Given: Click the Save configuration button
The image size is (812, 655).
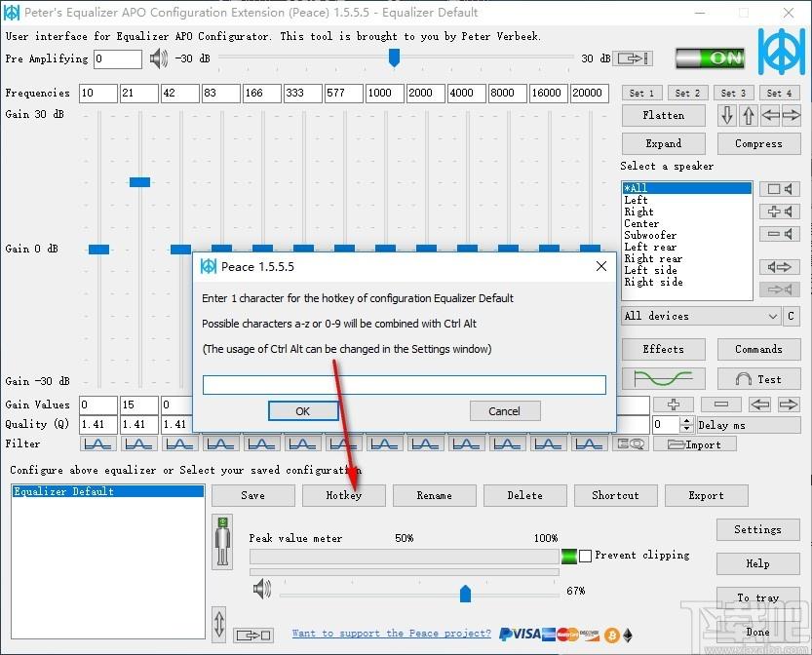Looking at the screenshot, I should [253, 495].
